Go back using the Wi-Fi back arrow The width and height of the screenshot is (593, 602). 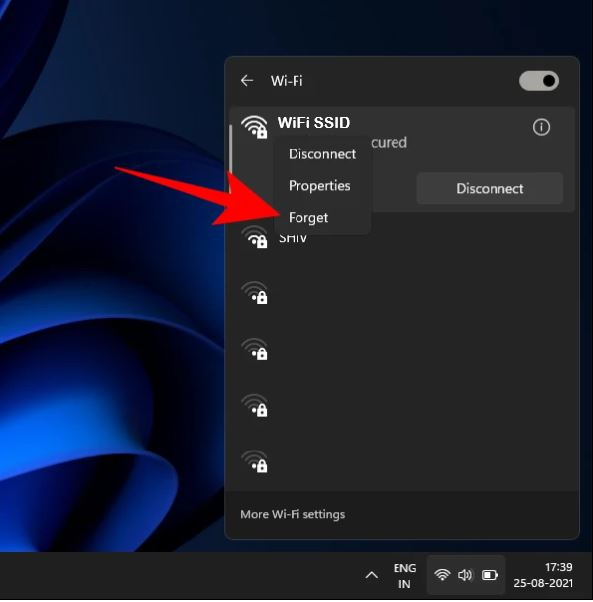247,81
